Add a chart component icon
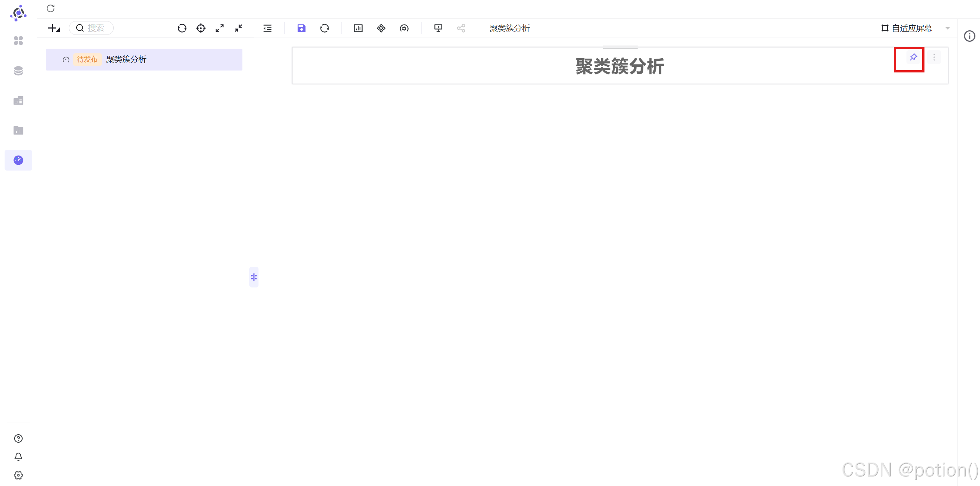This screenshot has height=486, width=980. [358, 28]
